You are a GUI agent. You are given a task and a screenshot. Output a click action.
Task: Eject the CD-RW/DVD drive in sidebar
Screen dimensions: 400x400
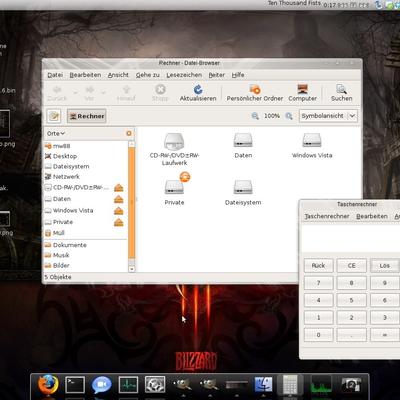click(x=119, y=188)
